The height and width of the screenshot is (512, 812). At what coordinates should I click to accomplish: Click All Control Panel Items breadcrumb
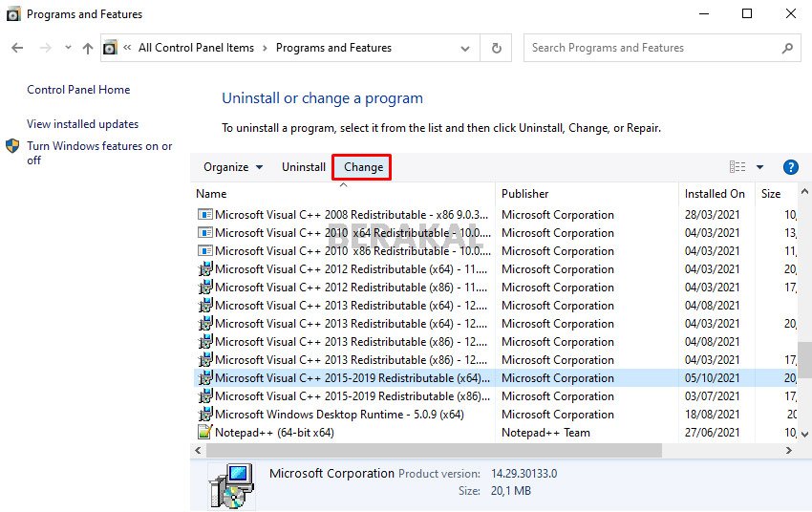point(196,48)
